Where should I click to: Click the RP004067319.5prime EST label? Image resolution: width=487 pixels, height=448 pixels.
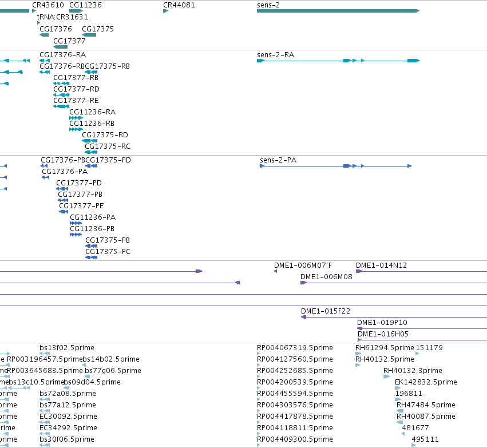[x=295, y=348]
